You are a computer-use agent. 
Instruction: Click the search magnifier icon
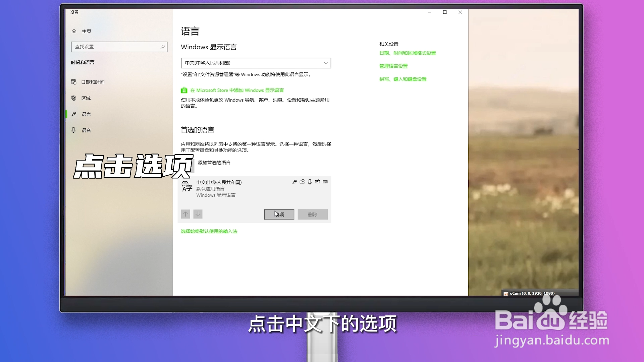pos(163,47)
